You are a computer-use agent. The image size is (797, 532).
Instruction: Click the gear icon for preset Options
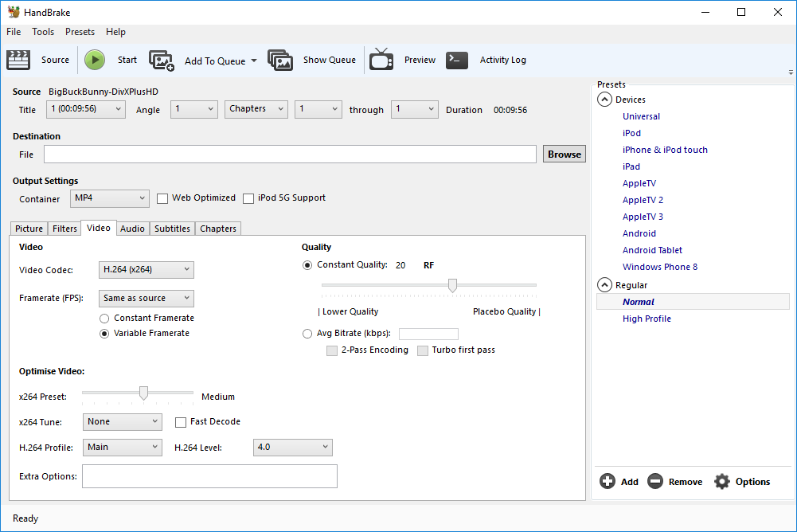[x=722, y=481]
